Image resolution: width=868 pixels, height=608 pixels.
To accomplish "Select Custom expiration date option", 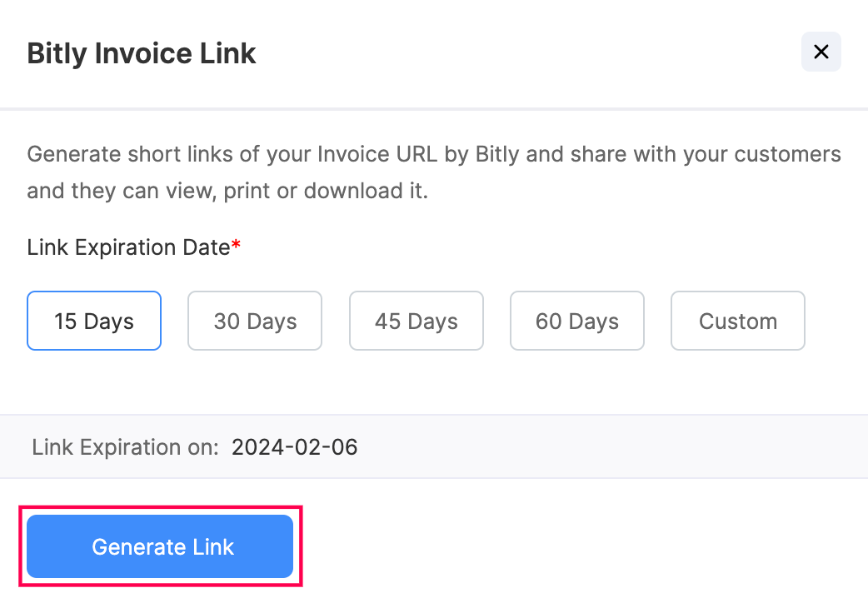I will [737, 321].
